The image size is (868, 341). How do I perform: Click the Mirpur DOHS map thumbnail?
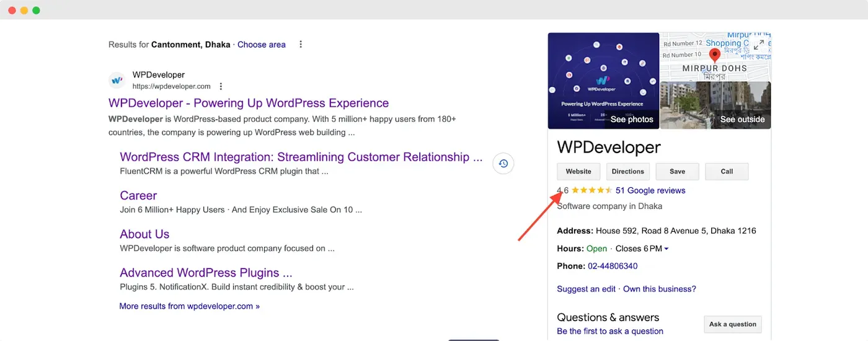coord(715,56)
